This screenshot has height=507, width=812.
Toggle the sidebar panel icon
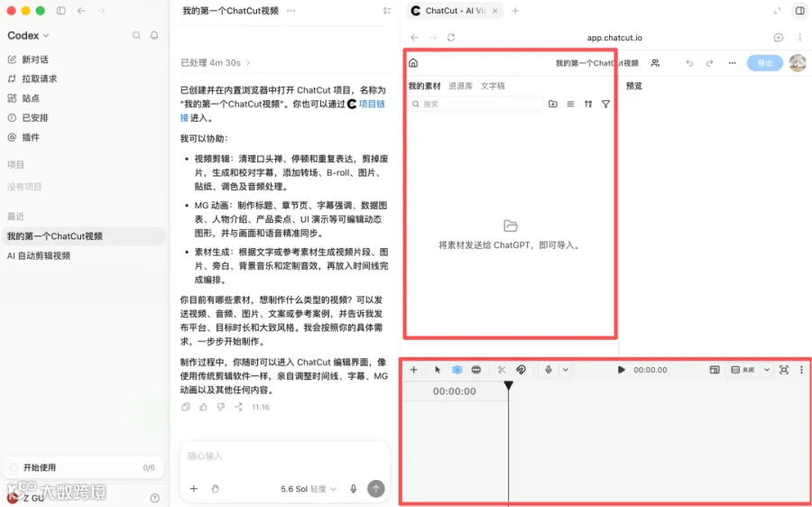pyautogui.click(x=61, y=10)
